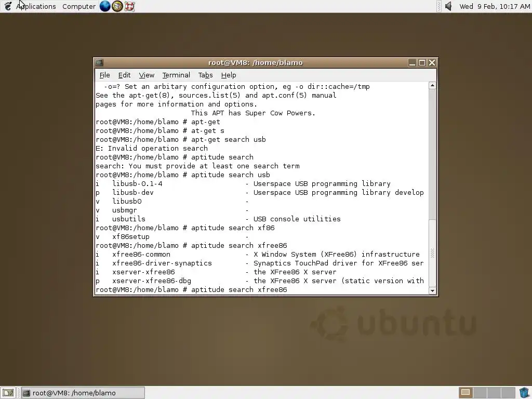Viewport: 532px width, 399px height.
Task: Click the 'usbutils' package row
Action: point(218,219)
